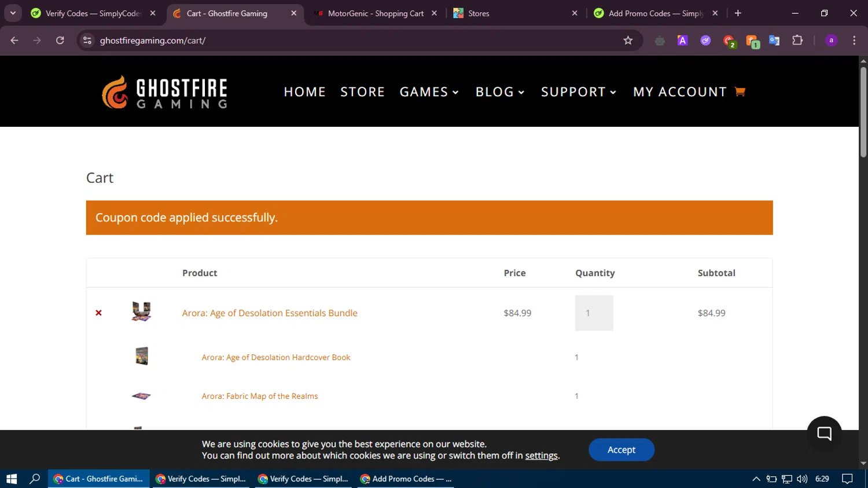
Task: Open Add Promo Codes taskbar window
Action: click(x=406, y=479)
